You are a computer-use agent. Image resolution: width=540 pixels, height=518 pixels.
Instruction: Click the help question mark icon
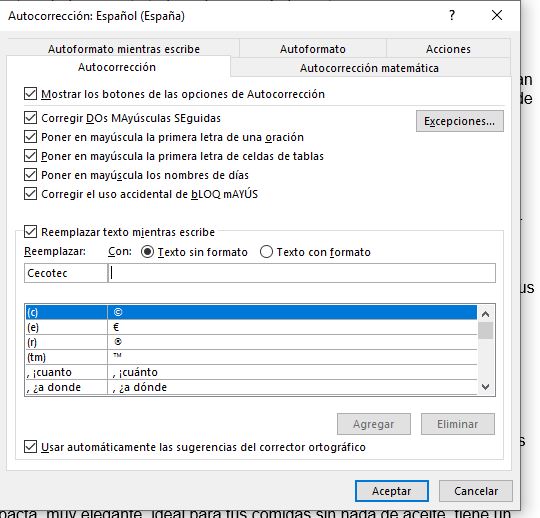pyautogui.click(x=452, y=15)
